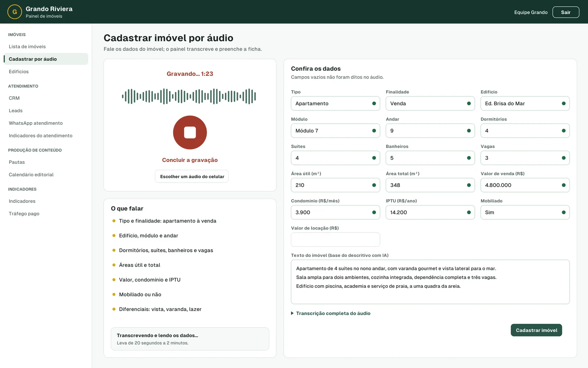The height and width of the screenshot is (368, 588).
Task: Click the Texto do imóvel textarea
Action: pos(430,282)
